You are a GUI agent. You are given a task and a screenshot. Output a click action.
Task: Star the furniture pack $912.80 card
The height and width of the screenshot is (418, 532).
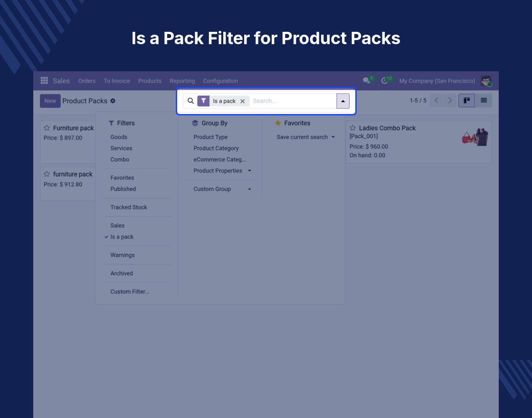(47, 174)
